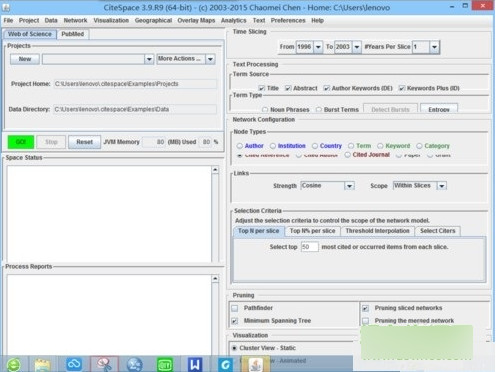Open the blue swirl browser taskbar icon

tap(225, 365)
